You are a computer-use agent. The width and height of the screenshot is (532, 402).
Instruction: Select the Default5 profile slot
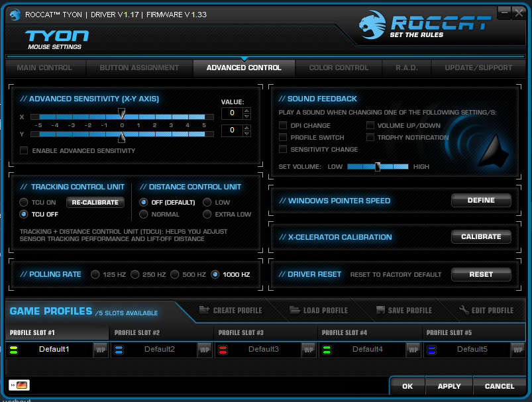coord(472,350)
